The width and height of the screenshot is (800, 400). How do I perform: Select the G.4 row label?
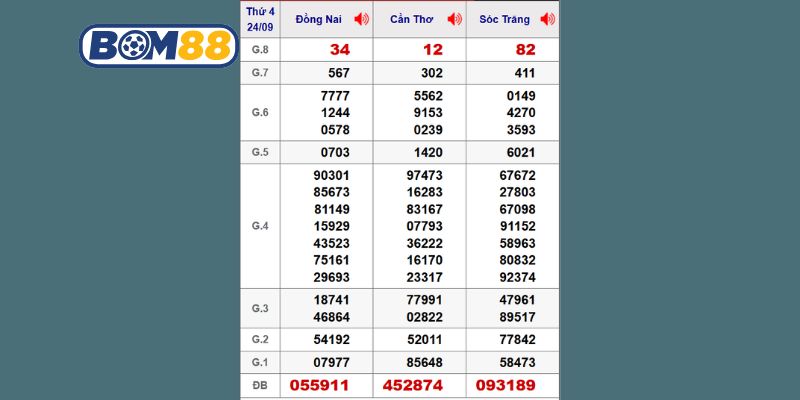pos(260,226)
